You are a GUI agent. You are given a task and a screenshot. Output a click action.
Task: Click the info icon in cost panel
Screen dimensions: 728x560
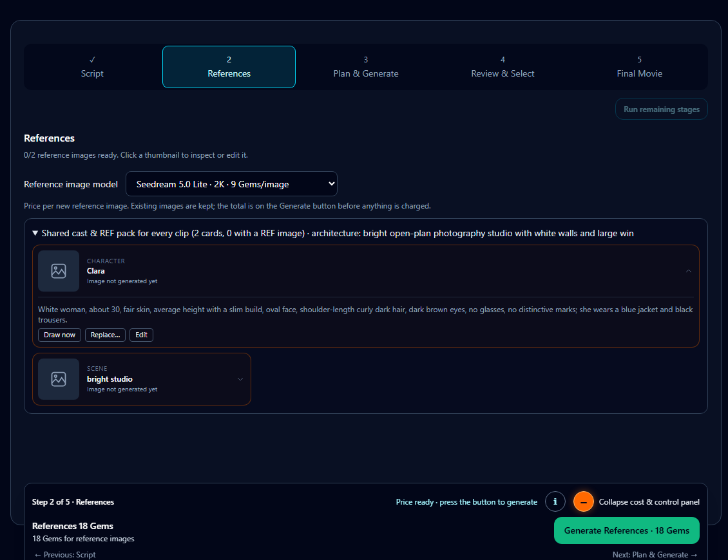coord(555,501)
